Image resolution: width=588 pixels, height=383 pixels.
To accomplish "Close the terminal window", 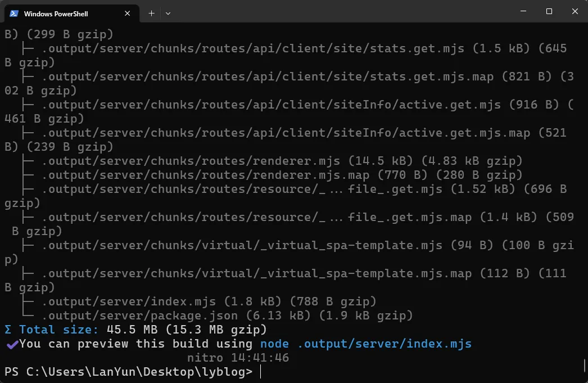I will (575, 11).
